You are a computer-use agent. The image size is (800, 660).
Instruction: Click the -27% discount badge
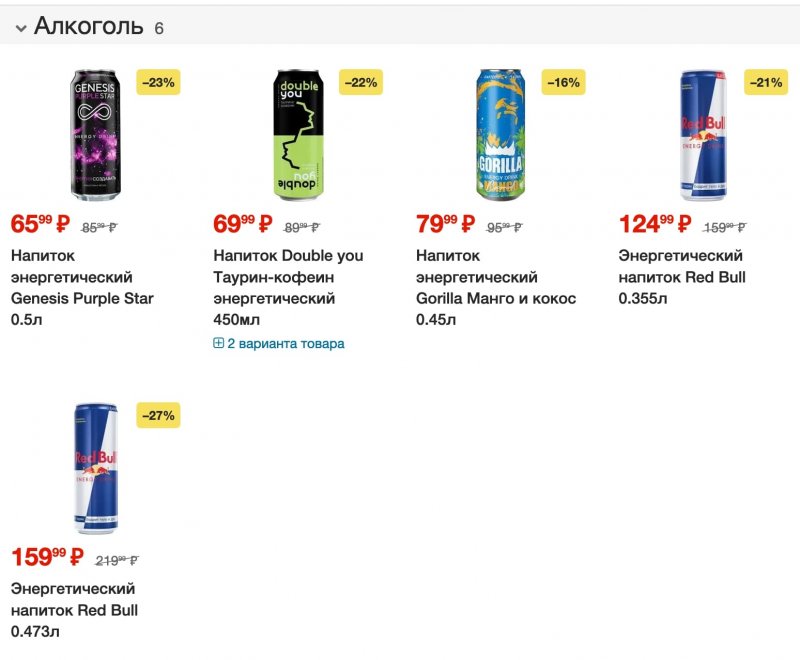[158, 415]
